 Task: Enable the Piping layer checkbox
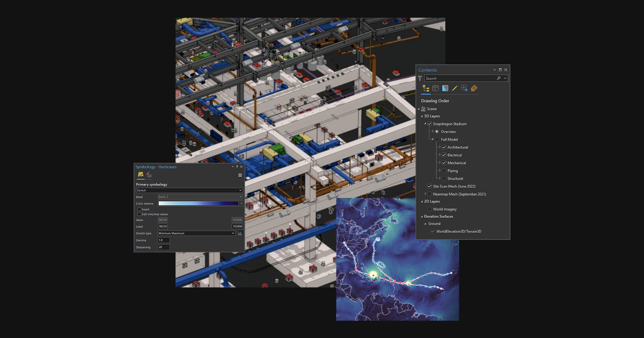tap(444, 171)
